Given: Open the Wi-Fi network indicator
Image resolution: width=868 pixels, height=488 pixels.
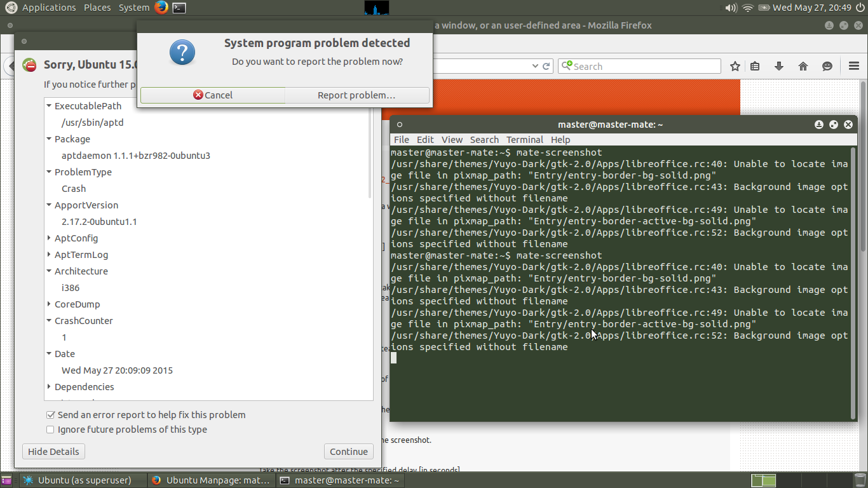Looking at the screenshot, I should pos(748,8).
